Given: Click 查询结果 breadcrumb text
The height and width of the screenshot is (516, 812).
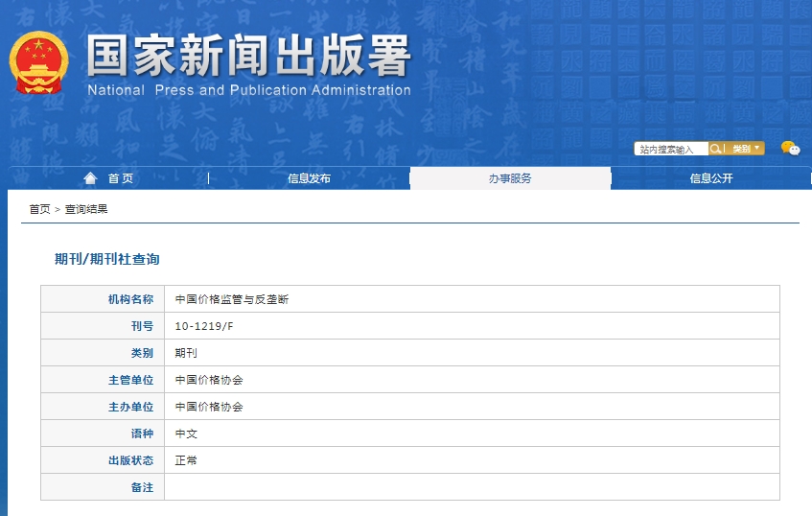Looking at the screenshot, I should click(x=86, y=209).
